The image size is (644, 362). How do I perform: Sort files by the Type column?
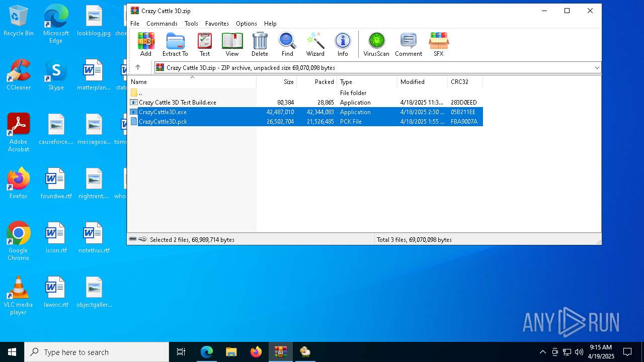(x=367, y=82)
